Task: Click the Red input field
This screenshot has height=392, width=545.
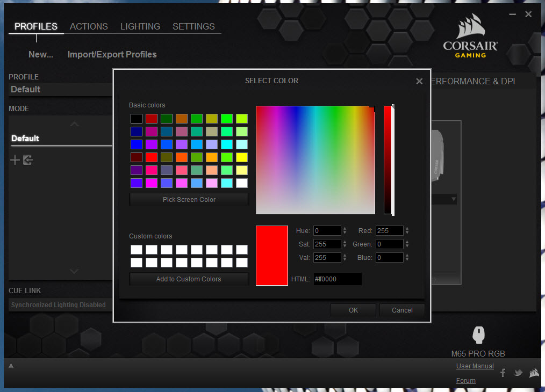Action: [389, 230]
